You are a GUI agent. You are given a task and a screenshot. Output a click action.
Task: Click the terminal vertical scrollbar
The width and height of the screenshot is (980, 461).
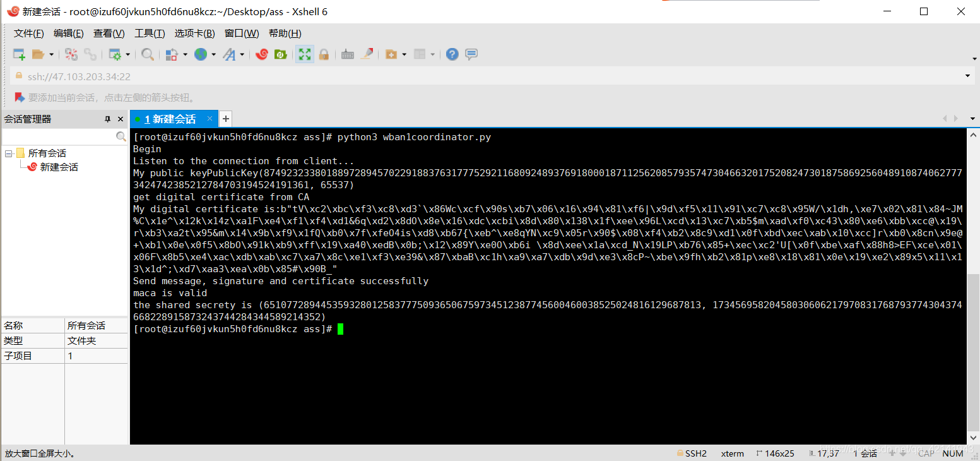tap(972, 353)
